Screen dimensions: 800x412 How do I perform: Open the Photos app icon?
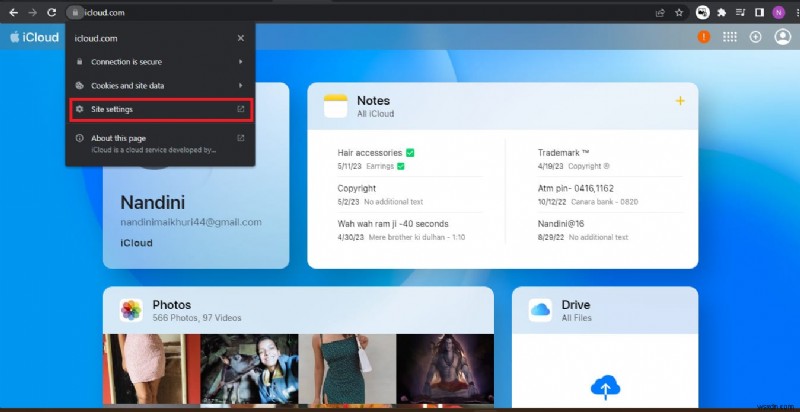(x=131, y=310)
